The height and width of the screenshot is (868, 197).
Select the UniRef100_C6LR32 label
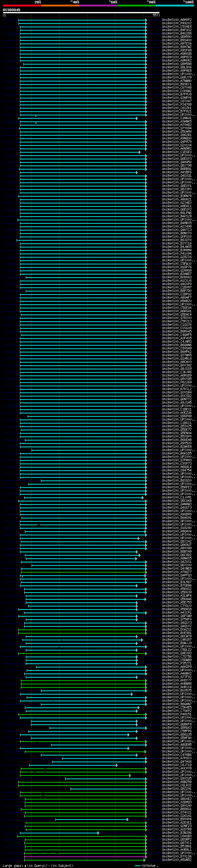(177, 785)
